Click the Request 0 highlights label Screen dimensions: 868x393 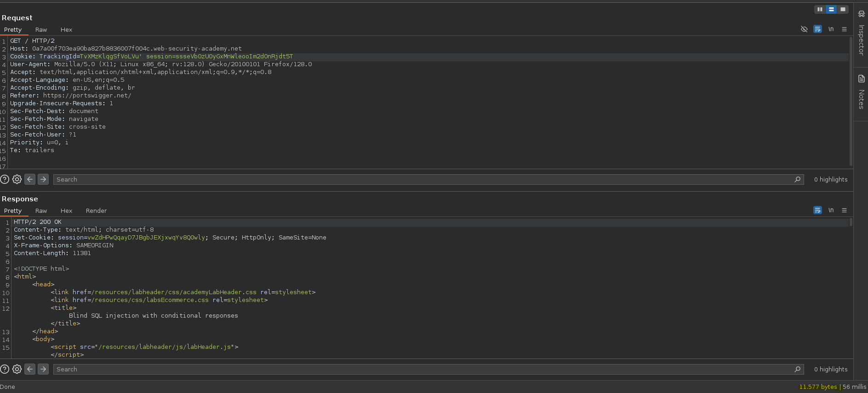(831, 179)
